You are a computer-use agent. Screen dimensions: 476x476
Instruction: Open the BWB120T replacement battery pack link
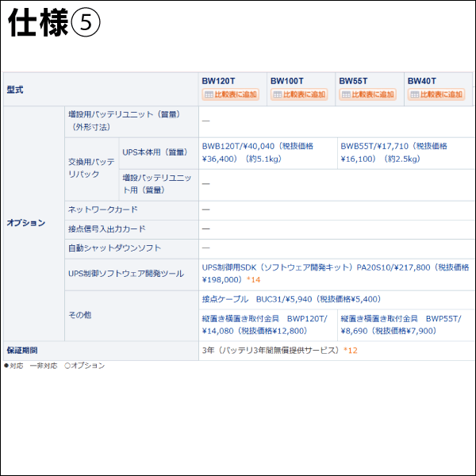[x=258, y=152]
